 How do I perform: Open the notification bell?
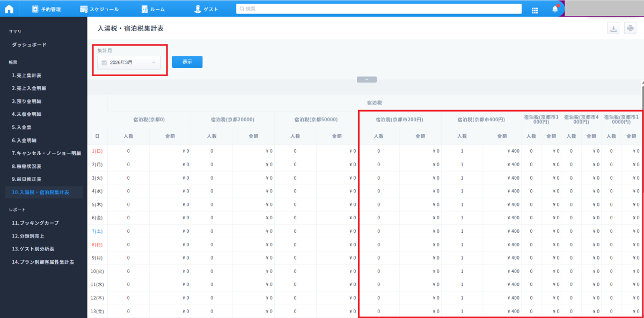[555, 9]
